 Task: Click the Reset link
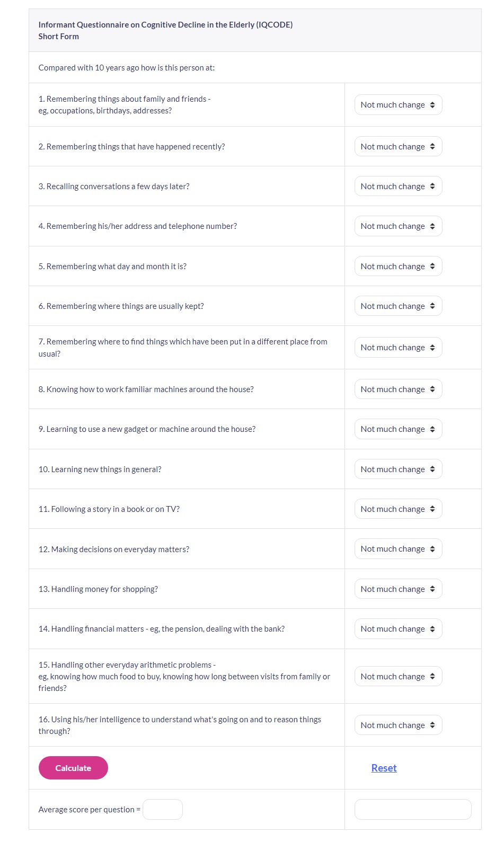pyautogui.click(x=384, y=768)
